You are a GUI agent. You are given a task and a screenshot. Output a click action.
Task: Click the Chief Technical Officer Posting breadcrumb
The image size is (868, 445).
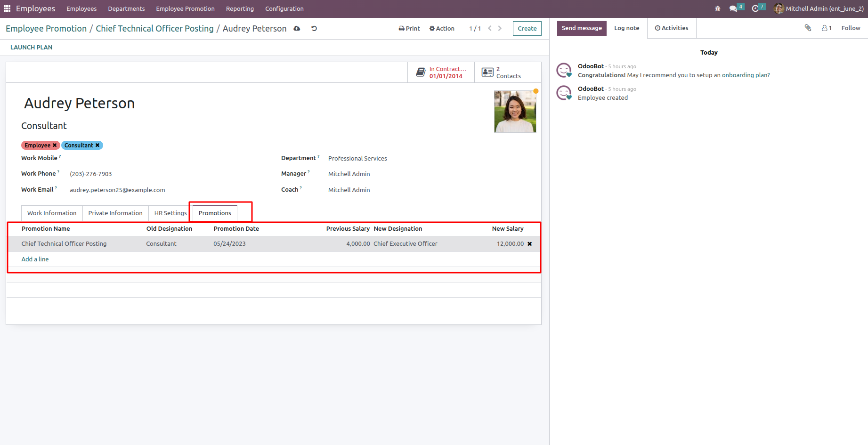click(154, 29)
